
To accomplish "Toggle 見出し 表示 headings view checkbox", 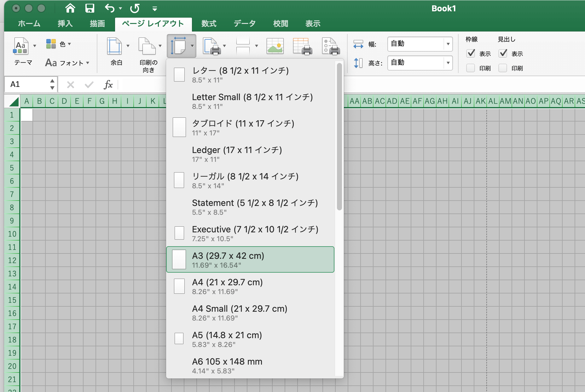I will 503,54.
